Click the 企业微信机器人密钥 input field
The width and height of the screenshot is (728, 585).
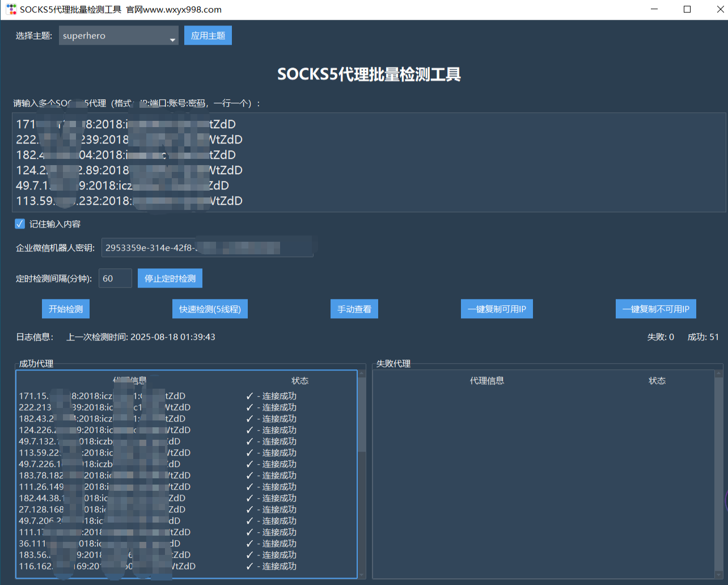[207, 248]
